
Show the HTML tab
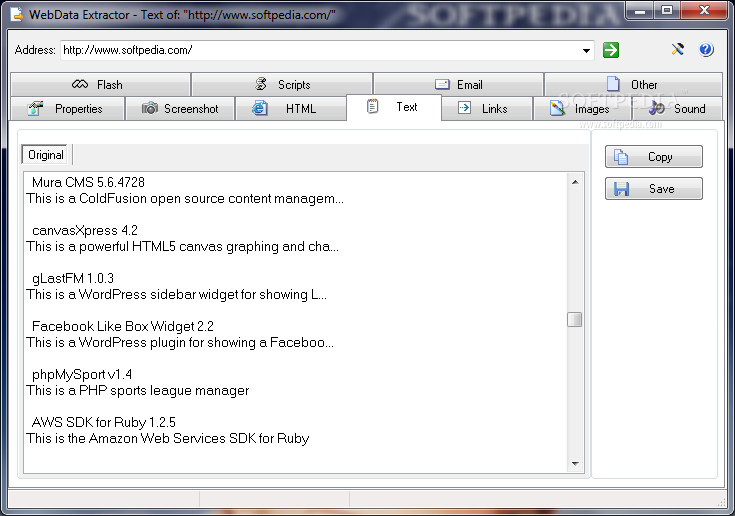(x=291, y=109)
